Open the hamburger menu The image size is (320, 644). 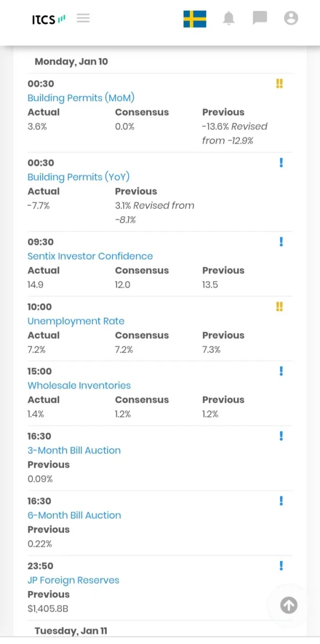83,18
